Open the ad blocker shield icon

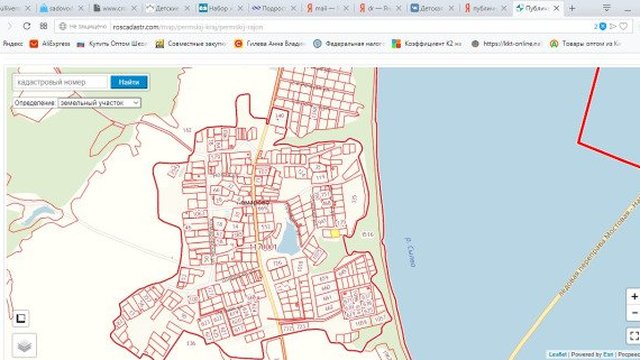point(602,27)
